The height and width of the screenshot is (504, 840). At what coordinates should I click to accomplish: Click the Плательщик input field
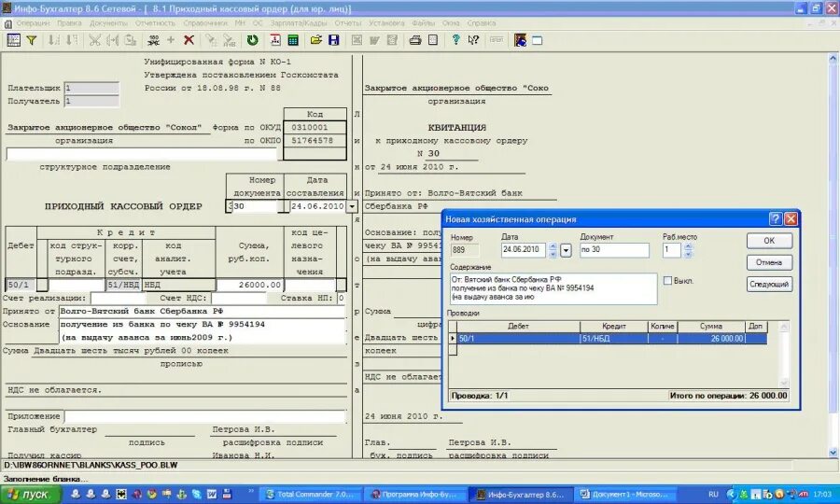pyautogui.click(x=91, y=88)
